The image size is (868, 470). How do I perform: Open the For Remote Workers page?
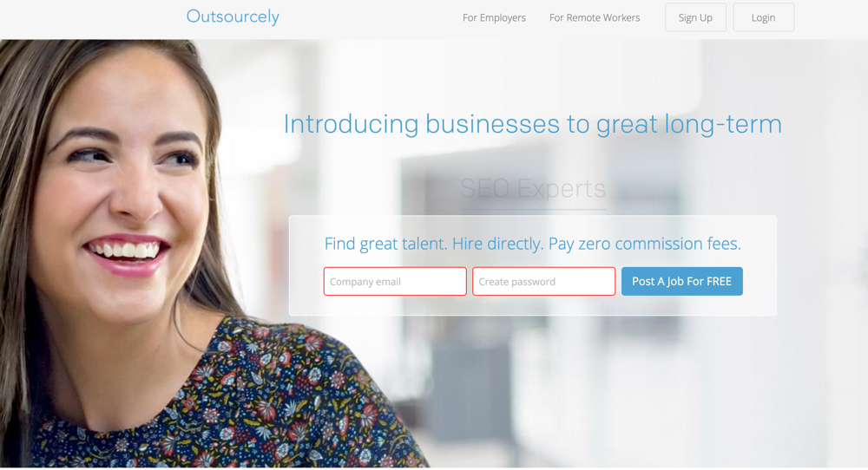pos(595,17)
